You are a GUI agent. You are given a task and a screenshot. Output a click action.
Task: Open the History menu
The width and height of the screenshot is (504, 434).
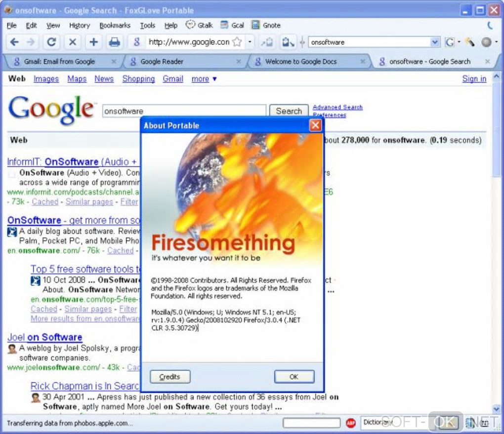coord(80,25)
